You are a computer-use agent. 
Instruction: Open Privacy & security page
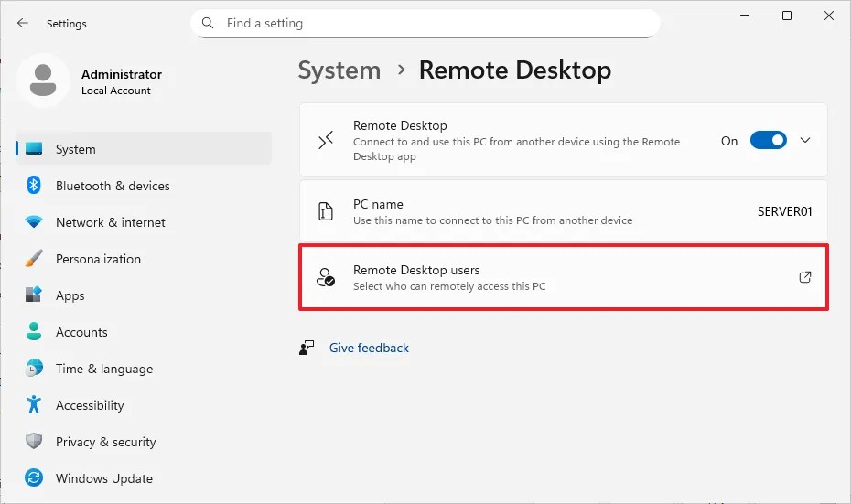coord(144,442)
